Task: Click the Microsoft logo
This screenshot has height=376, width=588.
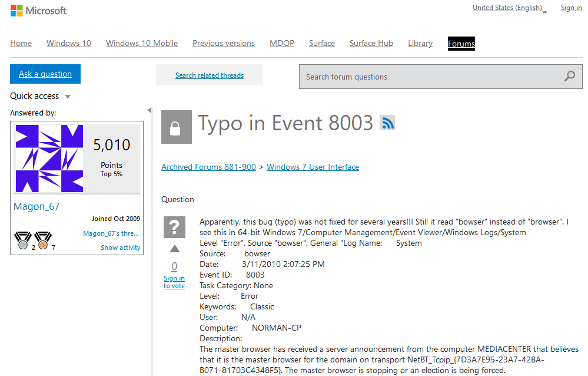Action: point(39,11)
